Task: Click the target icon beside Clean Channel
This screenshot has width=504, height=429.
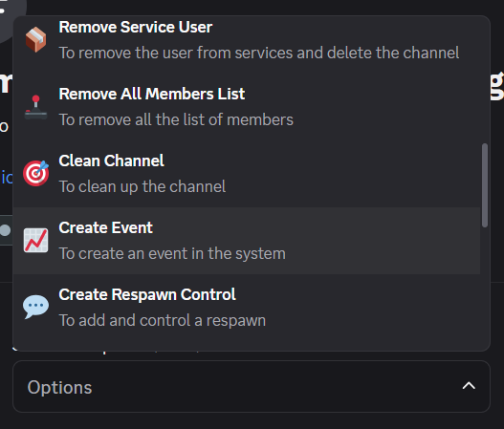Action: point(35,174)
